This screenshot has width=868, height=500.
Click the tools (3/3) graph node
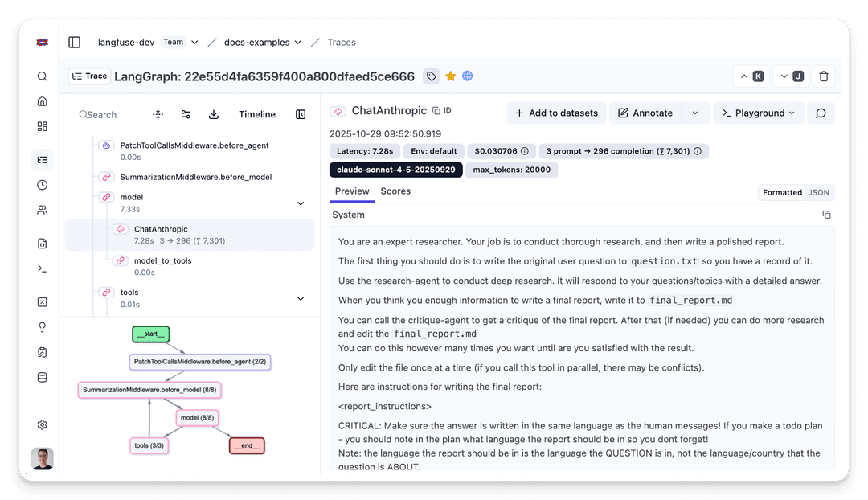pyautogui.click(x=149, y=445)
